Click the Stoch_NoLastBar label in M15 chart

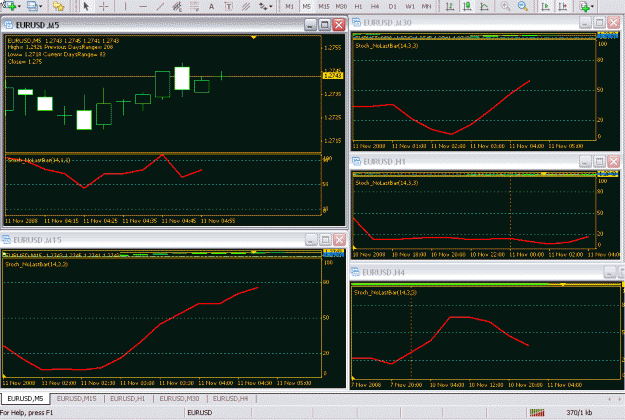point(36,264)
